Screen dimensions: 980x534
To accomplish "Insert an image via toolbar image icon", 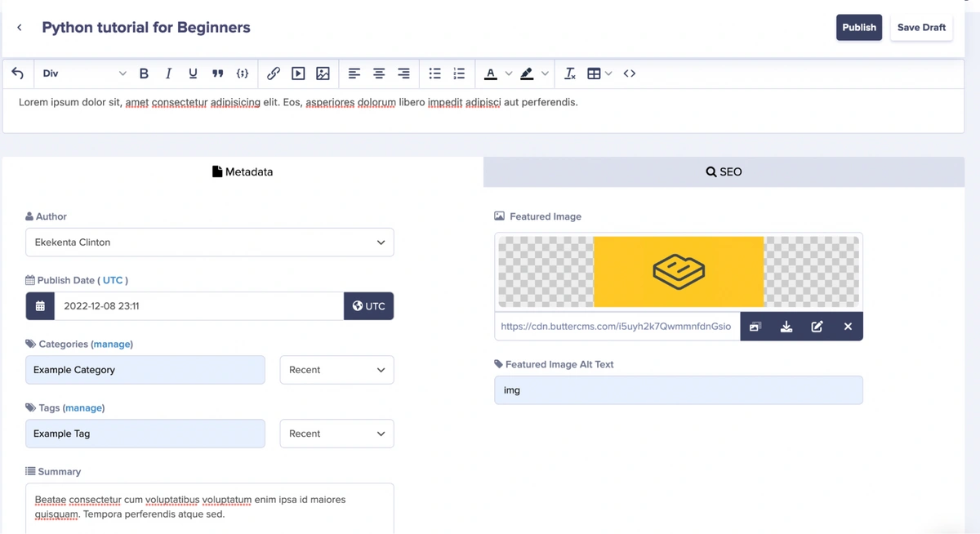I will click(x=323, y=73).
